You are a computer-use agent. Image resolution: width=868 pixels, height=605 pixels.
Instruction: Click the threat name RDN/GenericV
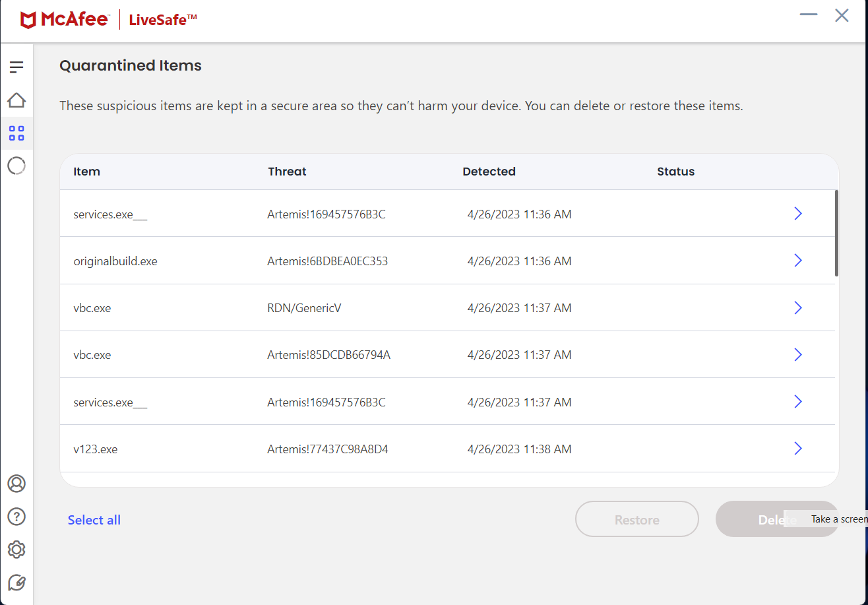(304, 308)
